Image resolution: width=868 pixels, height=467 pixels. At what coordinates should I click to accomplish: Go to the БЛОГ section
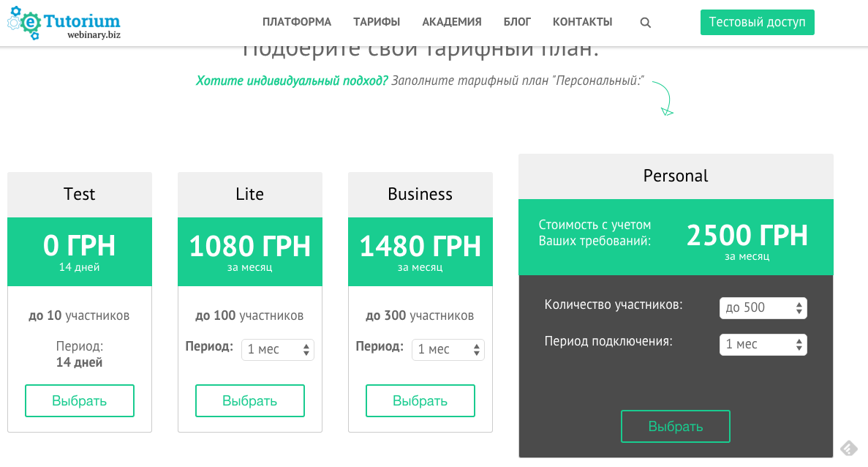tap(517, 22)
